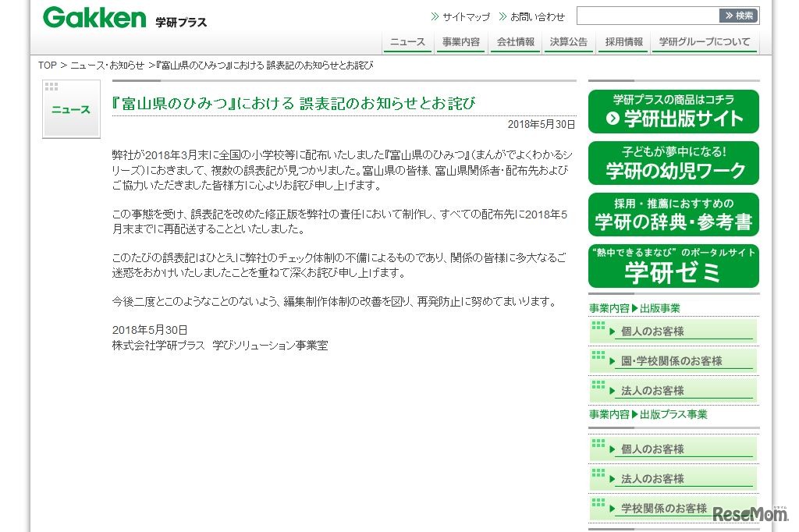Screen dimensions: 799x532
Task: Open 学校関係のお客様 link
Action: pyautogui.click(x=673, y=508)
